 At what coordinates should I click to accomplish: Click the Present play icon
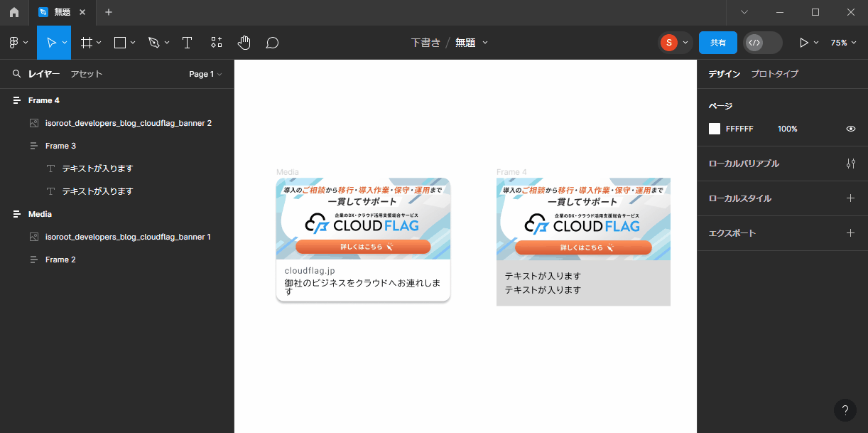tap(804, 43)
